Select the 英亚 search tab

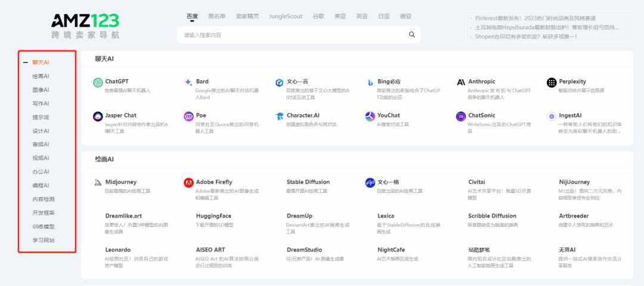coord(362,17)
